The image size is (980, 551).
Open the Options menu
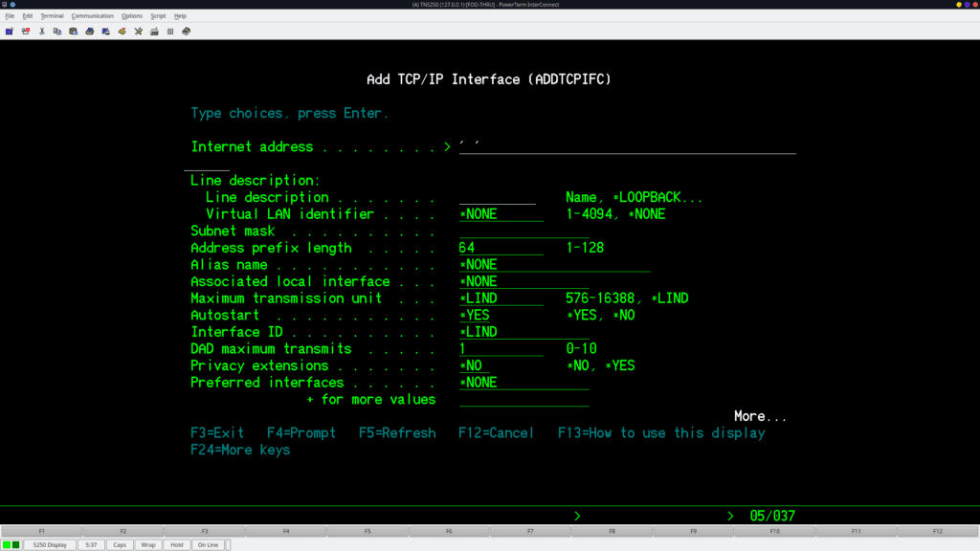click(x=132, y=15)
